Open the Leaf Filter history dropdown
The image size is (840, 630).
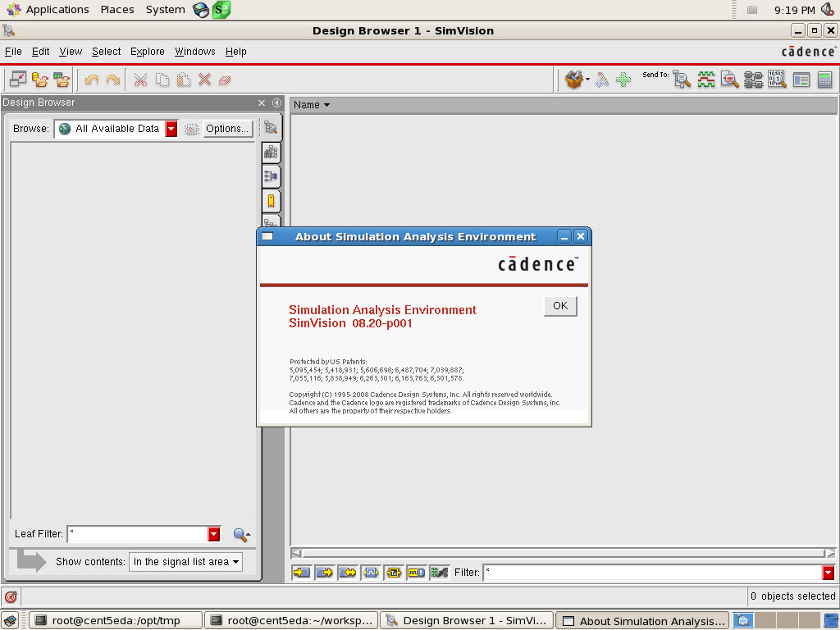pos(214,534)
